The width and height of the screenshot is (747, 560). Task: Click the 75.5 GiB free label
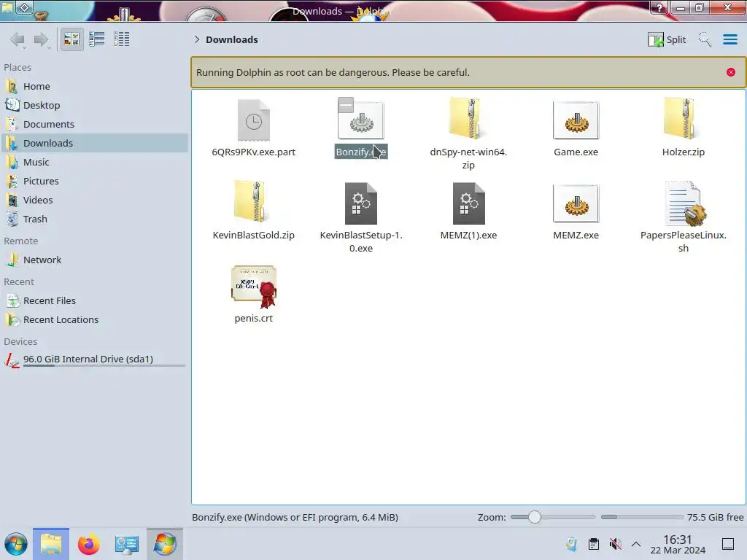(x=715, y=517)
